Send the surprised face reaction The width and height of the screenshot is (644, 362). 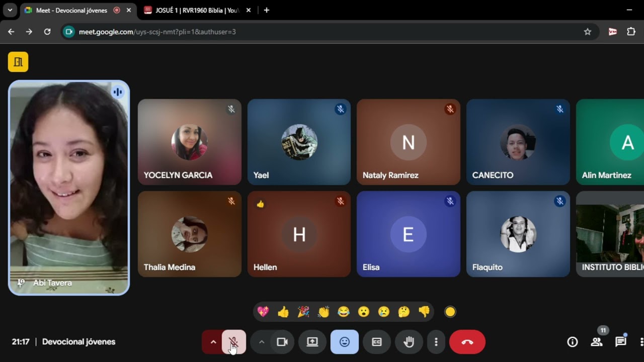pyautogui.click(x=364, y=312)
